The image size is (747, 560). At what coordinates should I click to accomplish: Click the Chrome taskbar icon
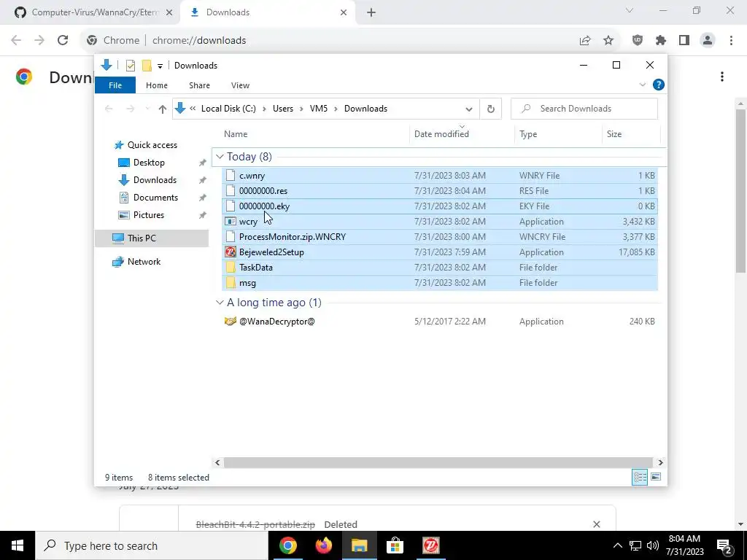tap(287, 545)
